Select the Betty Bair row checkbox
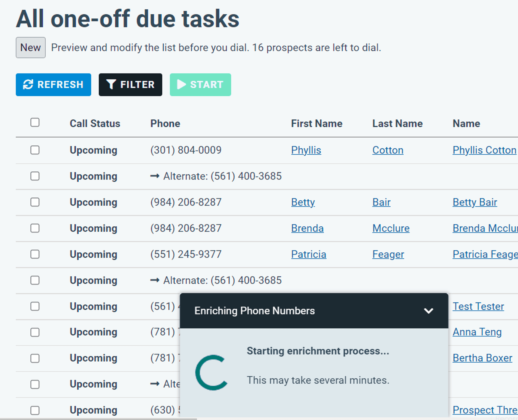518x420 pixels. 35,202
